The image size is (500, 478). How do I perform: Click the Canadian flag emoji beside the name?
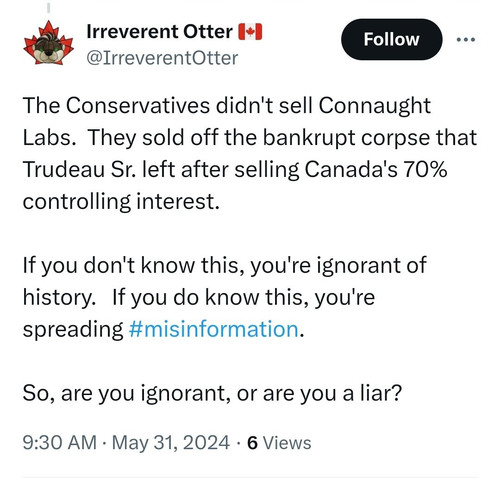pyautogui.click(x=250, y=32)
